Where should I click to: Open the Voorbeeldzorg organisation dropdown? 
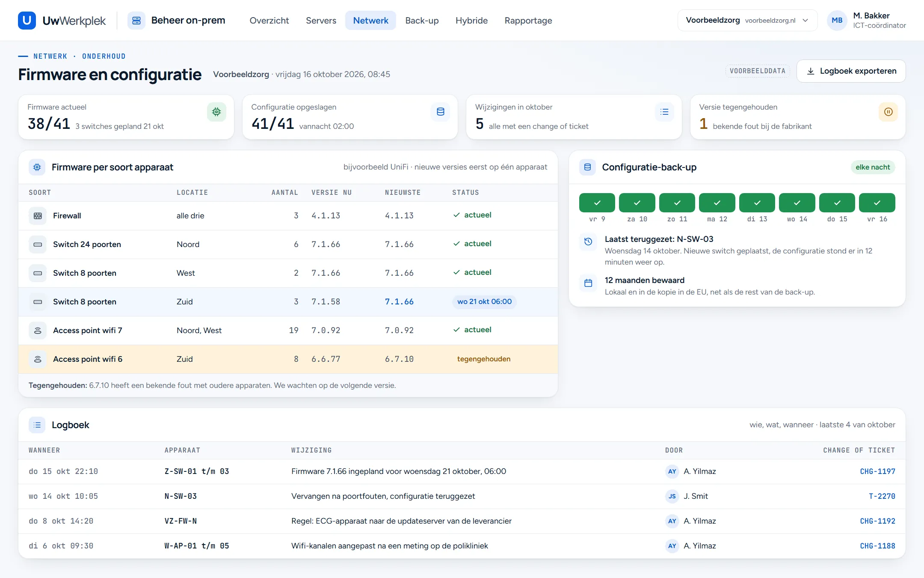click(x=747, y=21)
